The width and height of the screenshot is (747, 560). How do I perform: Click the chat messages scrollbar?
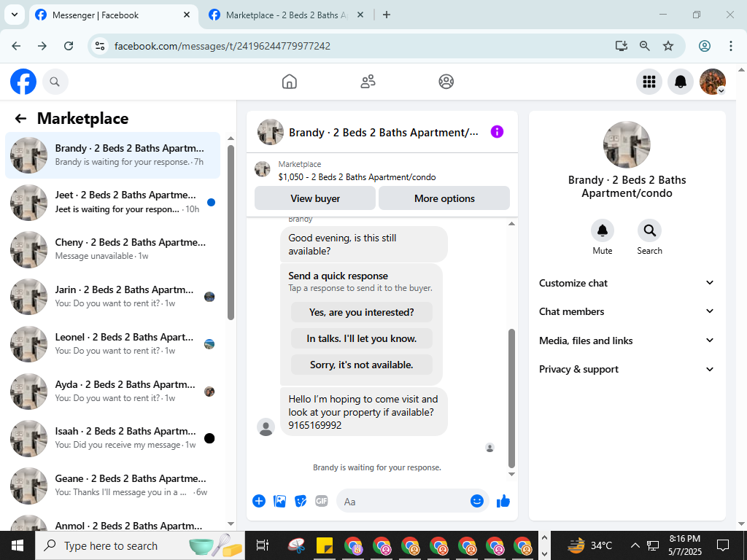pyautogui.click(x=511, y=398)
